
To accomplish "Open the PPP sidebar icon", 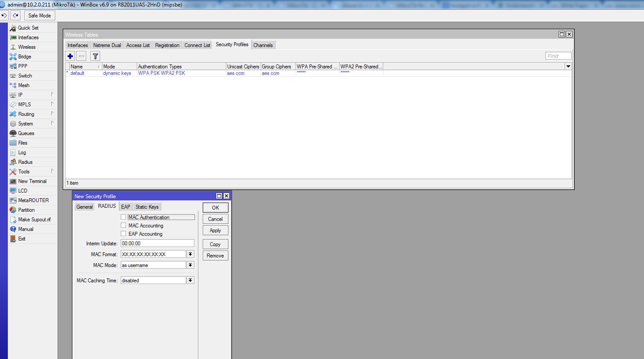I will [x=13, y=66].
